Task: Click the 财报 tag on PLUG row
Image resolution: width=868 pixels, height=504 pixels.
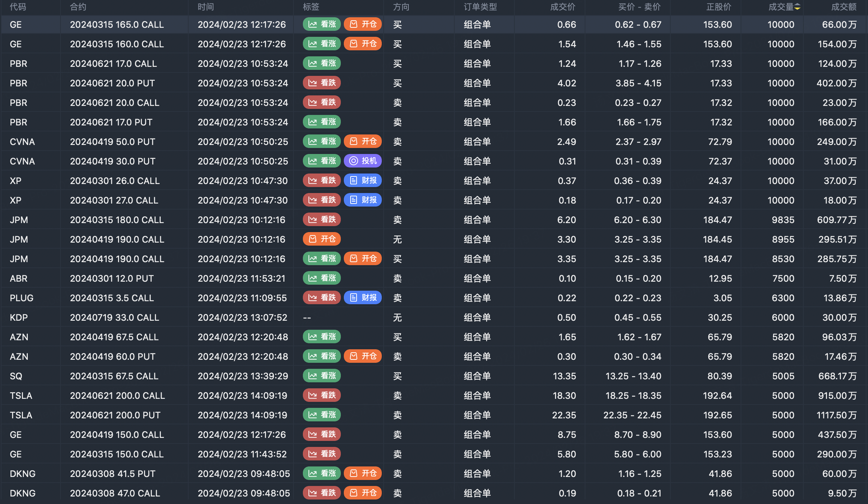Action: pyautogui.click(x=363, y=298)
